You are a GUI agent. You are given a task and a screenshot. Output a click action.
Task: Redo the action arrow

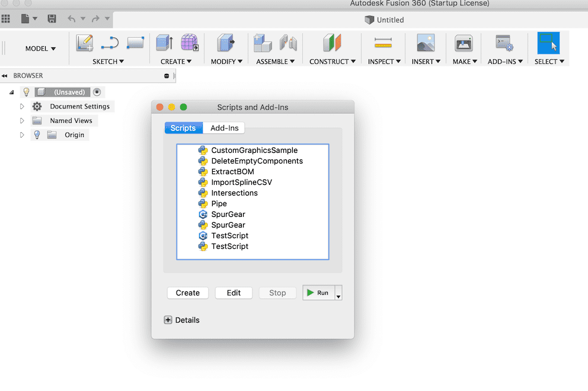click(x=95, y=18)
